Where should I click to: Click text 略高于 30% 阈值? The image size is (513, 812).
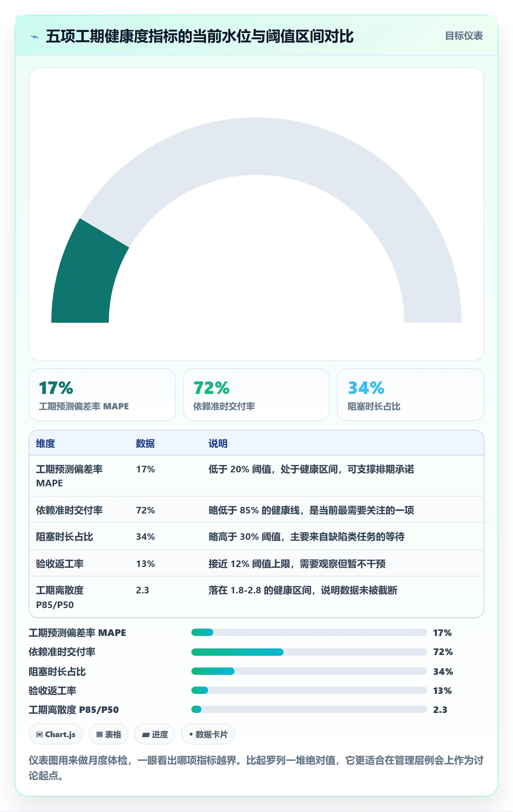coord(245,537)
